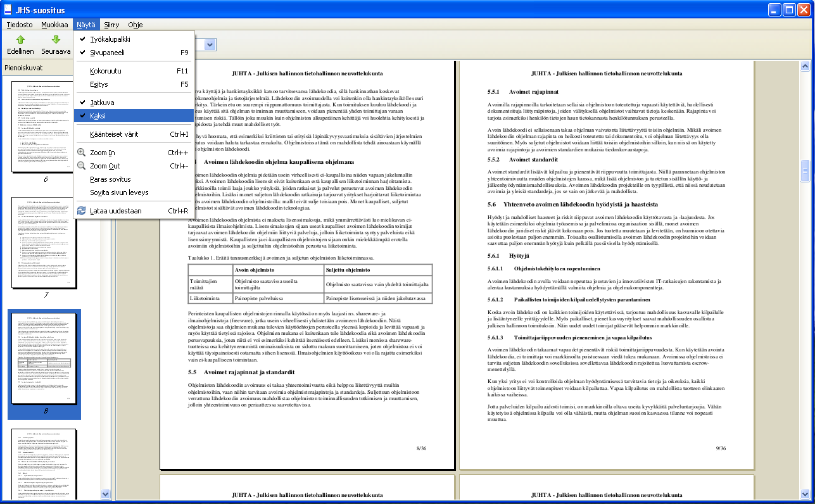Image resolution: width=815 pixels, height=504 pixels.
Task: Click heading 5.5 Avoimet rajapinnat ja standardit
Action: 241,372
